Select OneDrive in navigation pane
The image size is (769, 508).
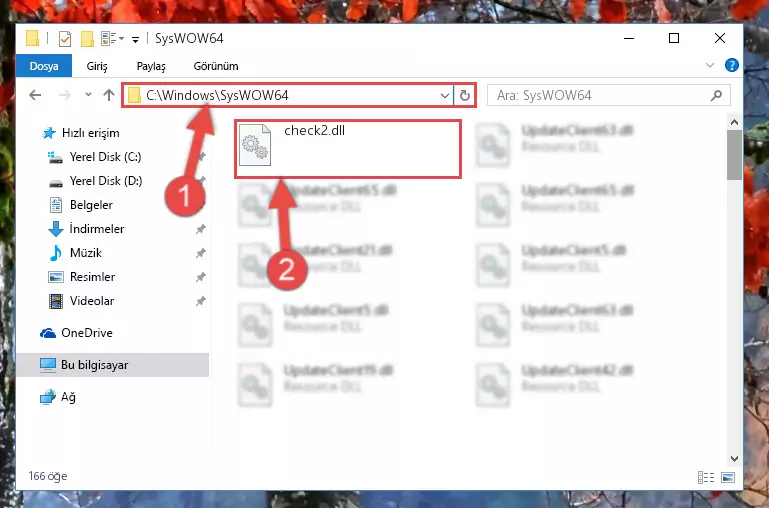click(76, 333)
